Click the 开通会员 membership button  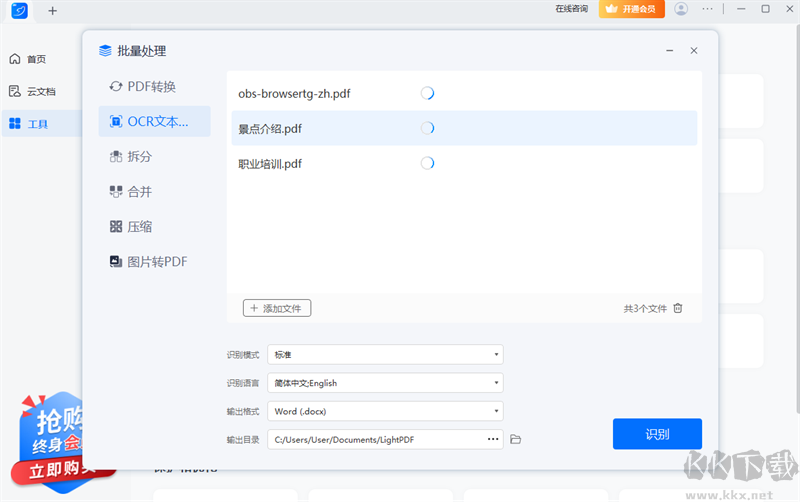[x=632, y=9]
